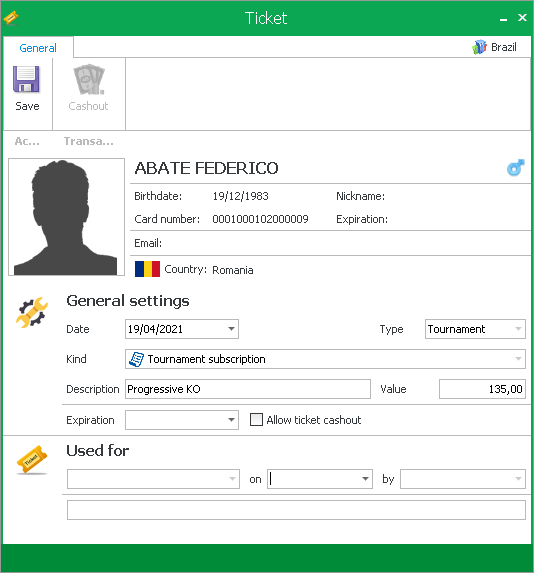Screen dimensions: 534x573
Task: Click the Used for ticket icon
Action: coord(32,459)
